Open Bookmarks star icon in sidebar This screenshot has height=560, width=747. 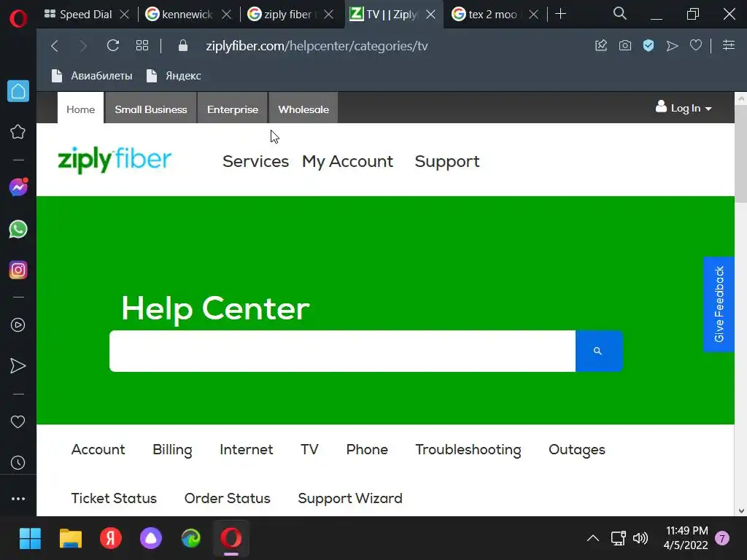pos(18,132)
